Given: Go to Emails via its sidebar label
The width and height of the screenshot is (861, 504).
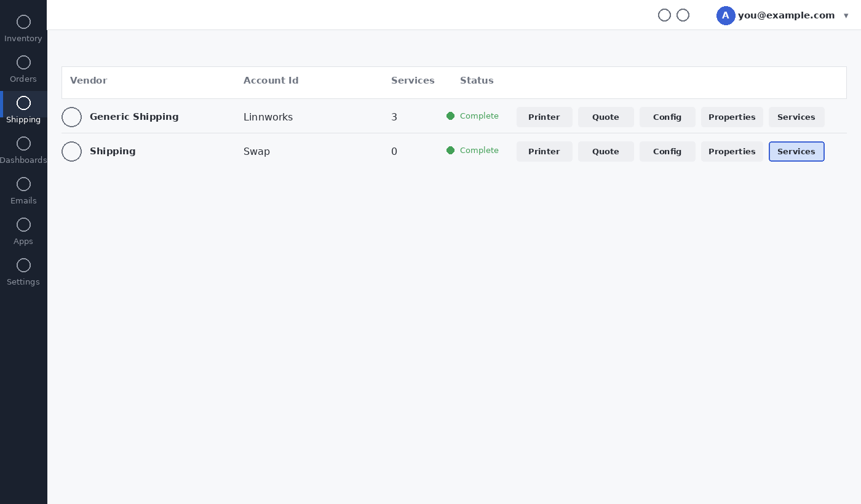Looking at the screenshot, I should coord(23,201).
